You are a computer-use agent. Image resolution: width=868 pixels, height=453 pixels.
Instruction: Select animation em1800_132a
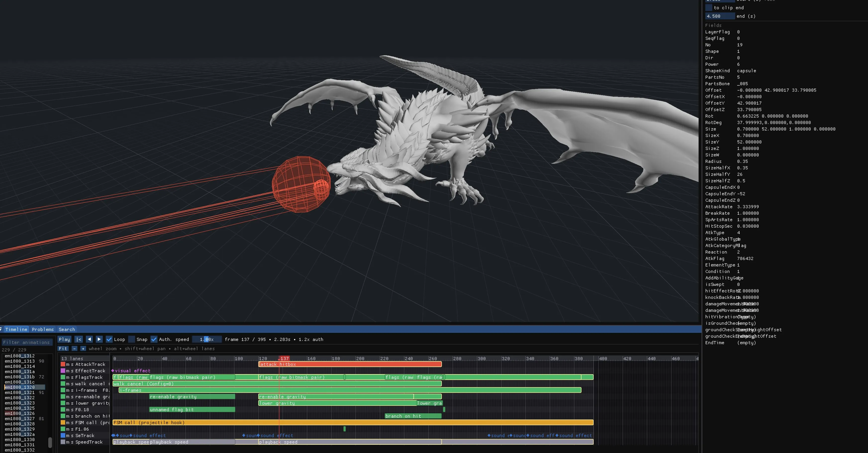pos(20,435)
